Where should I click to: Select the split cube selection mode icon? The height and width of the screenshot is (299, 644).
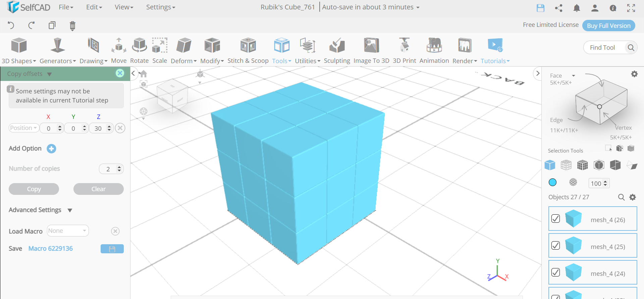coord(615,165)
